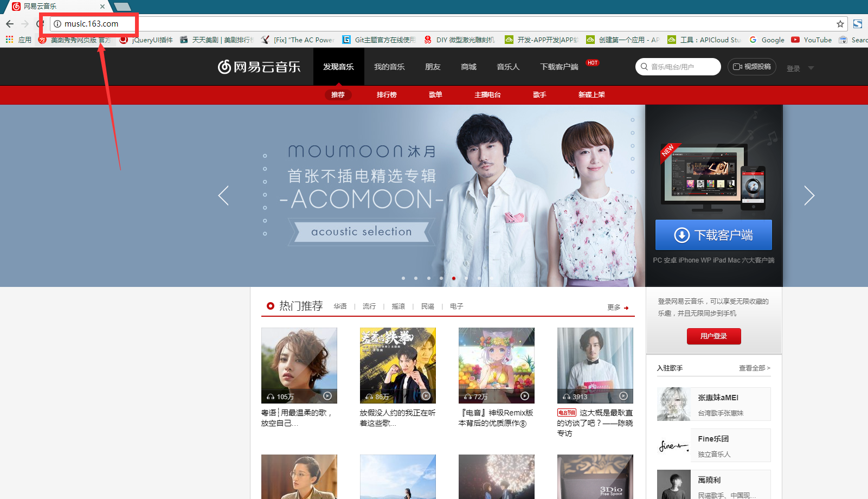Screen dimensions: 868x499
Task: Click the 音乐/电台/用户 search box
Action: pyautogui.click(x=678, y=67)
